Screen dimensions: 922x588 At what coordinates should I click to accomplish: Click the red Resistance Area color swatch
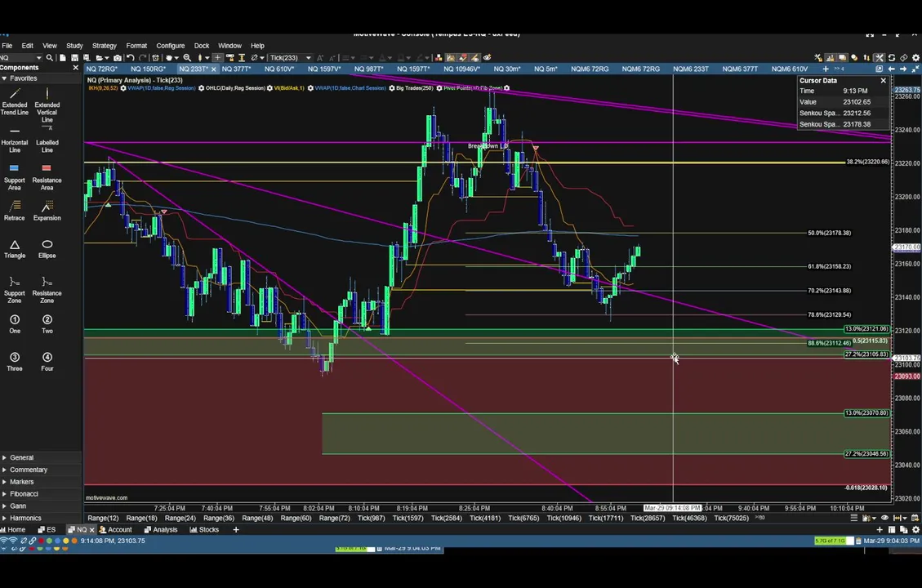point(47,168)
